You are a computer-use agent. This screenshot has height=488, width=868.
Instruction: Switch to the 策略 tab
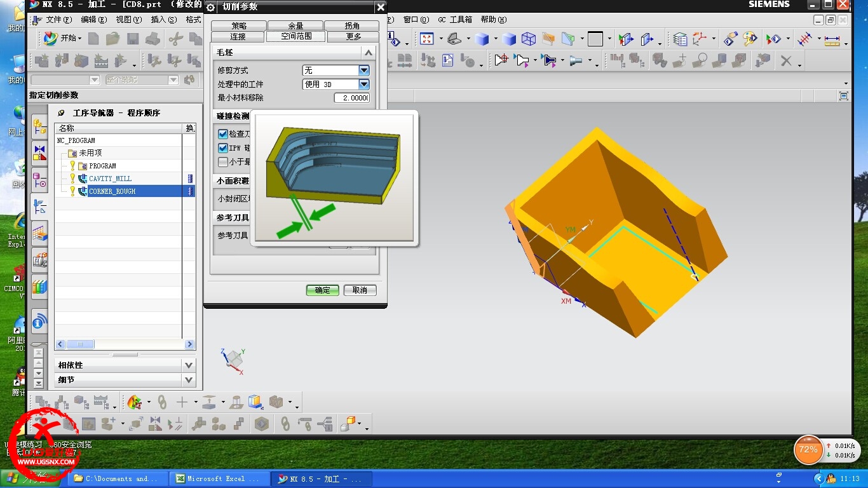239,26
